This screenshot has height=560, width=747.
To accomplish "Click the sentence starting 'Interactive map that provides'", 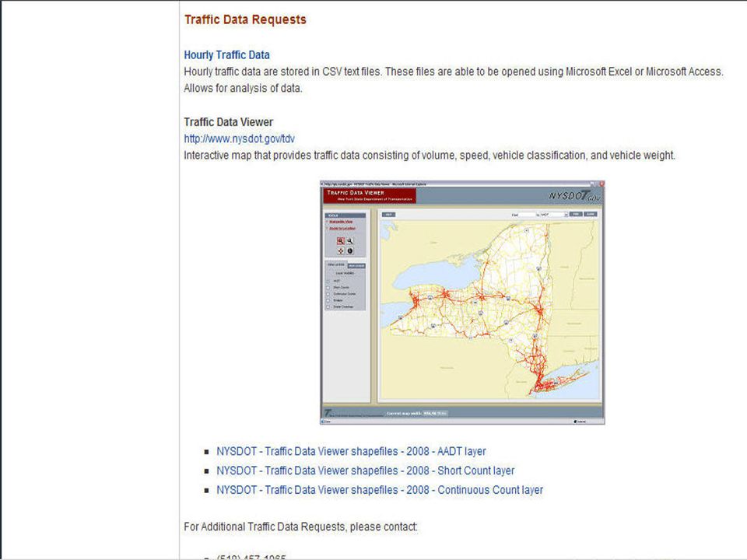I will 430,156.
